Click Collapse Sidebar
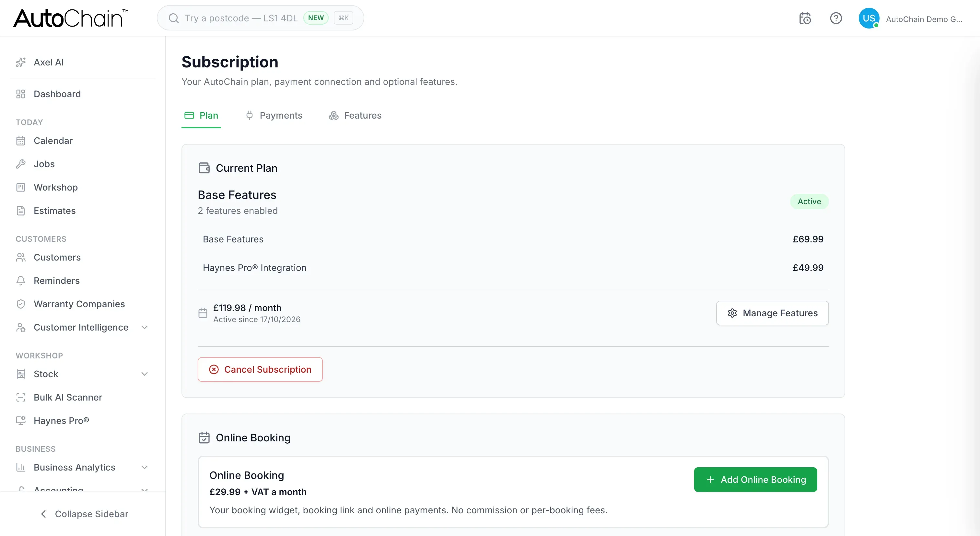 84,514
